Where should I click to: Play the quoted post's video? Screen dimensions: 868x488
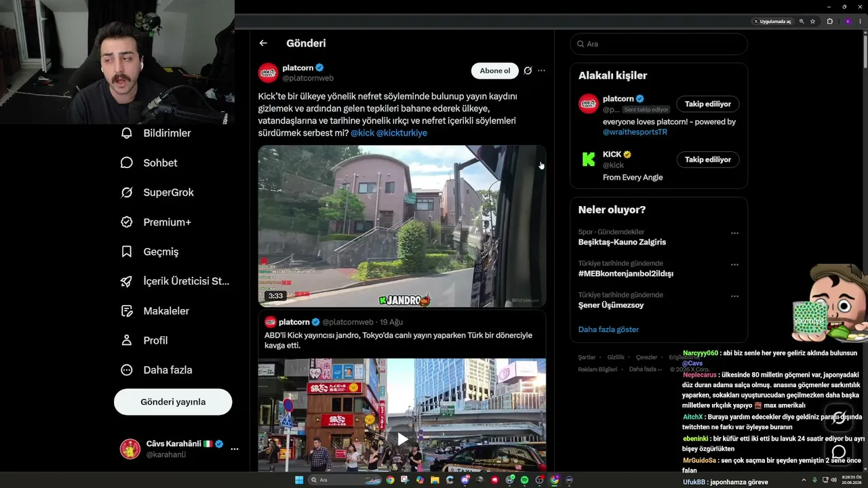403,439
